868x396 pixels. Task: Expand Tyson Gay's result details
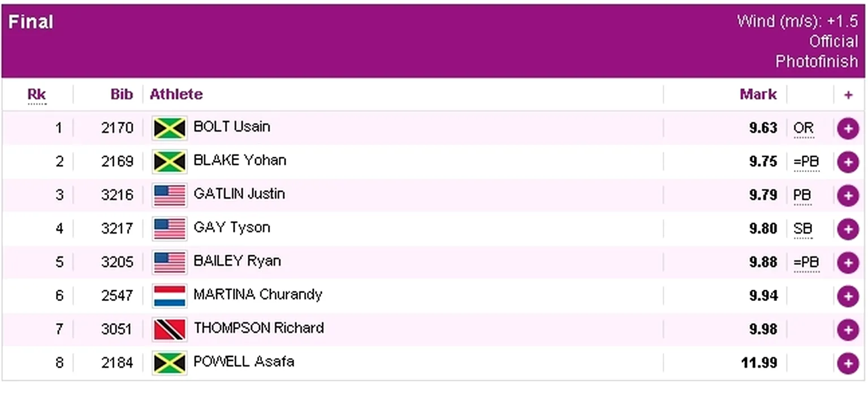(x=848, y=229)
